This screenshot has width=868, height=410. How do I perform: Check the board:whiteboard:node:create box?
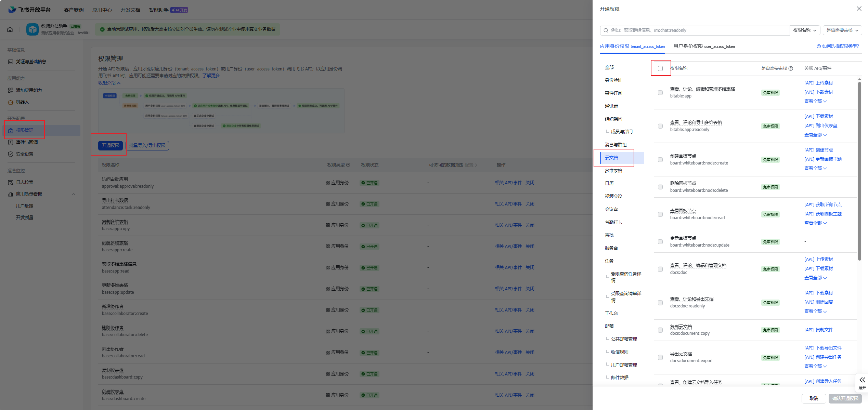660,160
